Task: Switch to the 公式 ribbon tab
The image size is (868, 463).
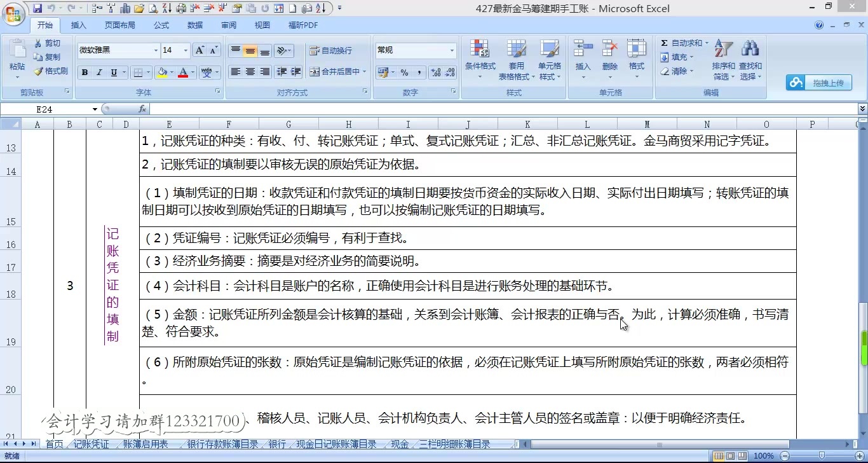Action: tap(161, 25)
